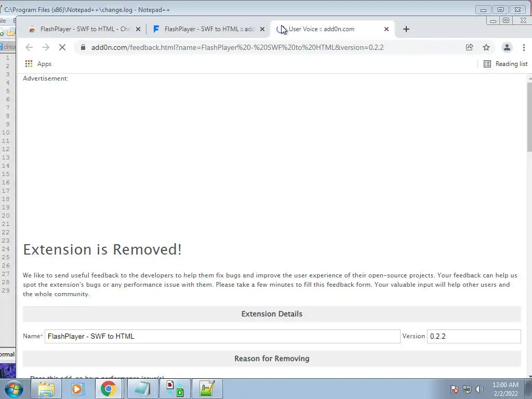Image resolution: width=532 pixels, height=399 pixels.
Task: Select Chrome in the taskbar
Action: [x=108, y=389]
